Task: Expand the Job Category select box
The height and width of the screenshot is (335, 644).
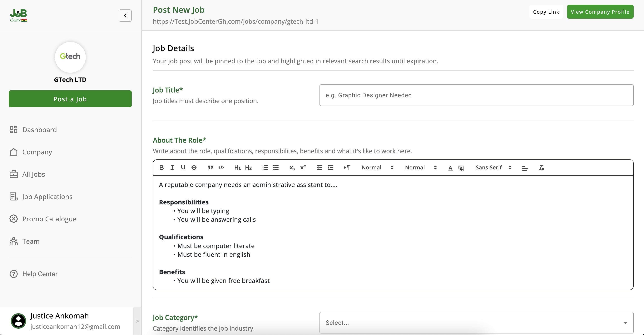Action: pyautogui.click(x=476, y=322)
